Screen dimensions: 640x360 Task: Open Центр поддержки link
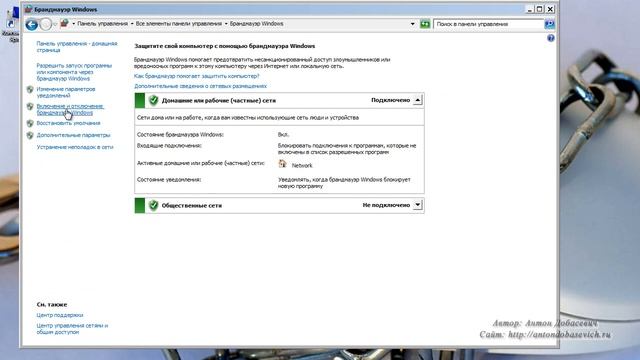point(60,315)
